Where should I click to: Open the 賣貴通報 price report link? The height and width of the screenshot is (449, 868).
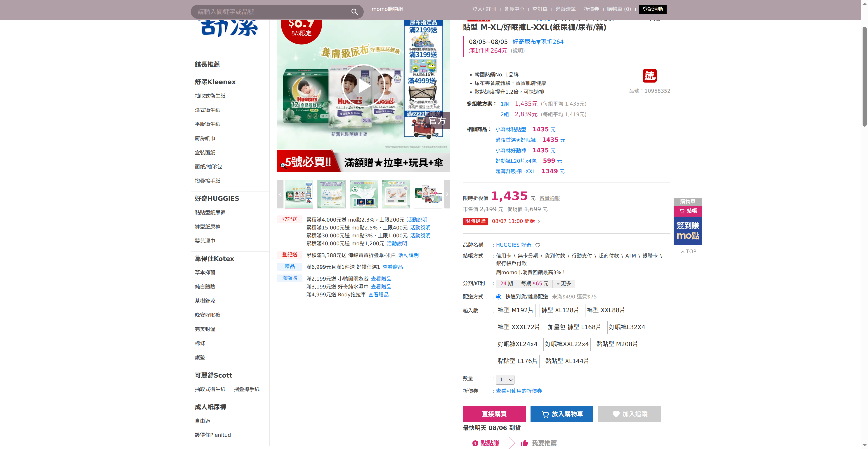(x=550, y=199)
